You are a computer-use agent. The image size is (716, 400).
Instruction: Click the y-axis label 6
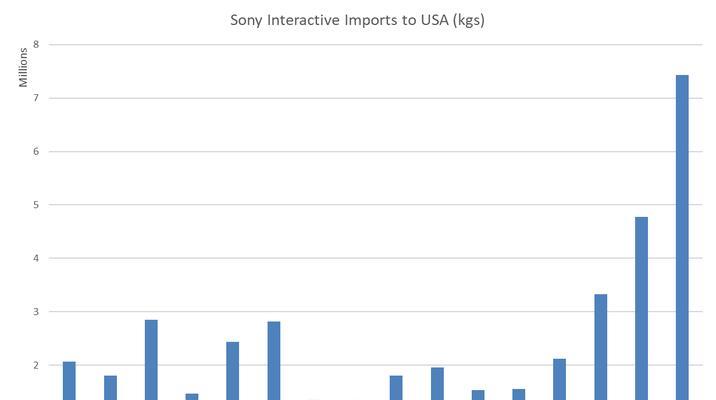36,152
